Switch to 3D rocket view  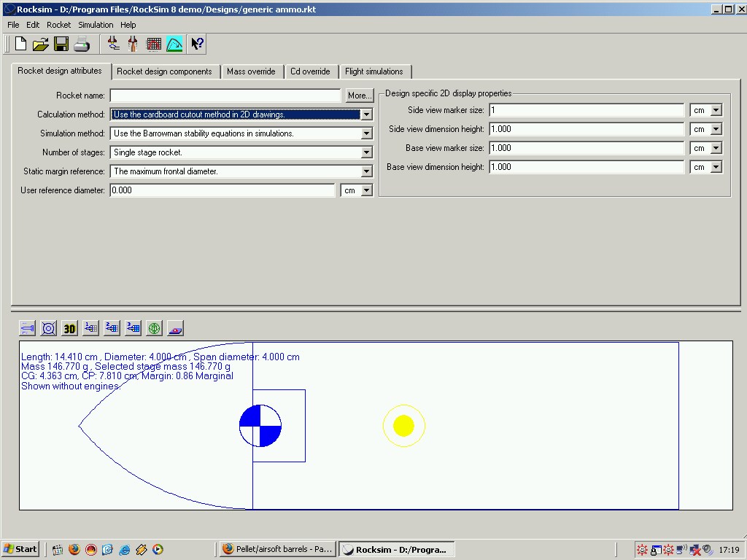point(69,328)
